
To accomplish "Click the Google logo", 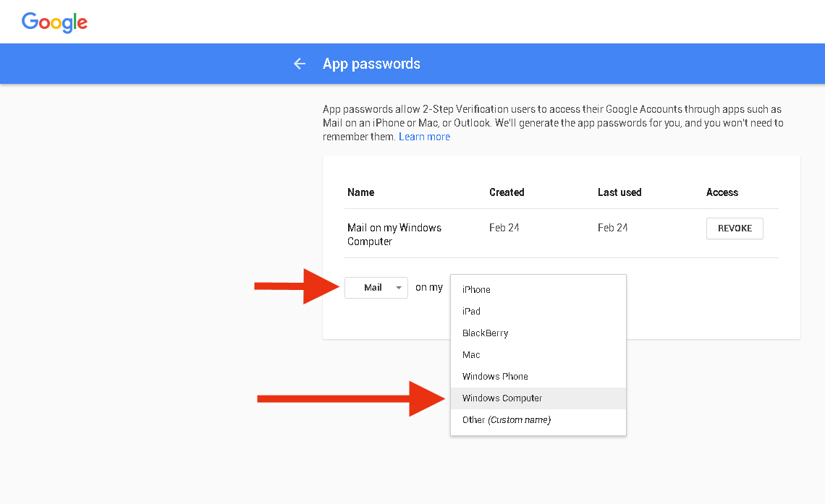I will [x=54, y=22].
